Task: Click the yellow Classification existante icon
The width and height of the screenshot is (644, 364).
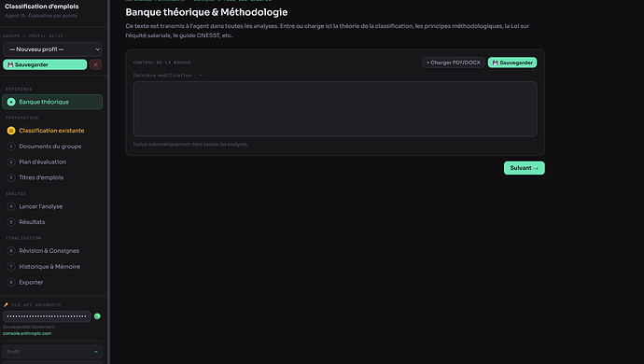Action: click(11, 131)
